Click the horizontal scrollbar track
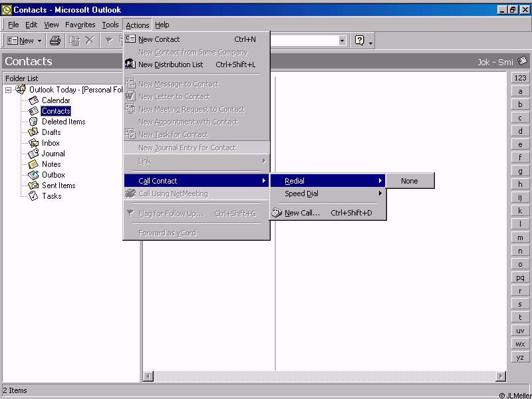Viewport: 532px width, 399px height. [324, 376]
